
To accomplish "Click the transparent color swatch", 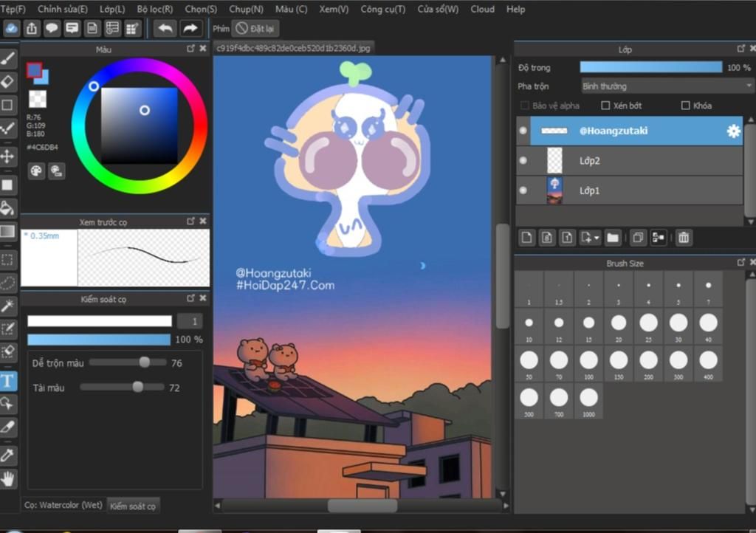I will (38, 99).
